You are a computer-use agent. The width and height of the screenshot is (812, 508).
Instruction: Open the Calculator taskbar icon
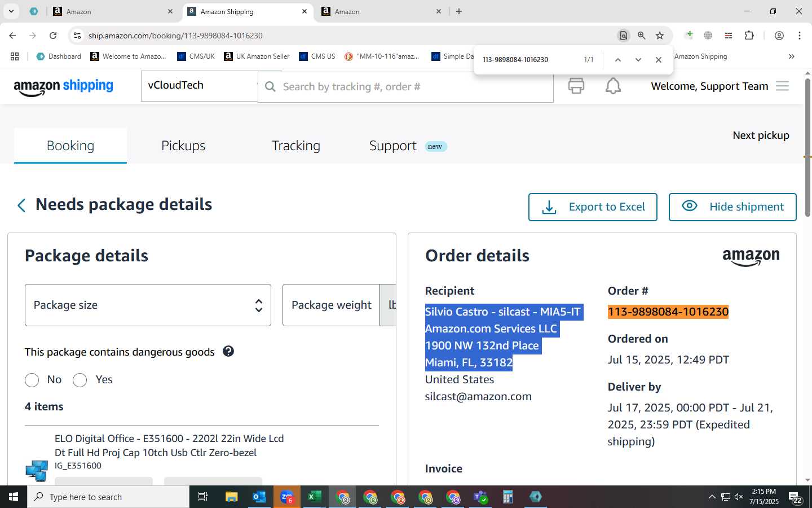click(x=508, y=497)
